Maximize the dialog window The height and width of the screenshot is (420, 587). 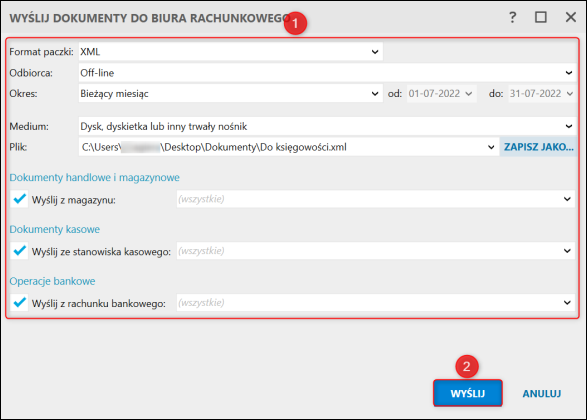pyautogui.click(x=541, y=17)
